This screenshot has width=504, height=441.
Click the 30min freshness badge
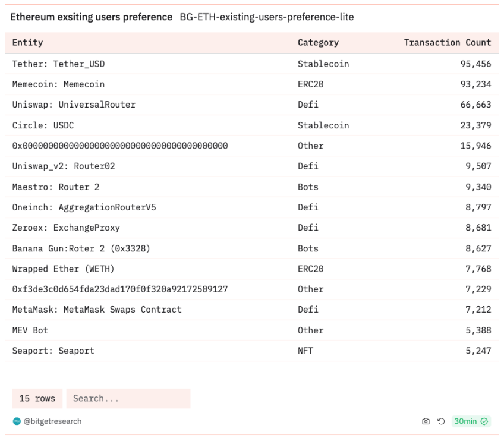[471, 421]
